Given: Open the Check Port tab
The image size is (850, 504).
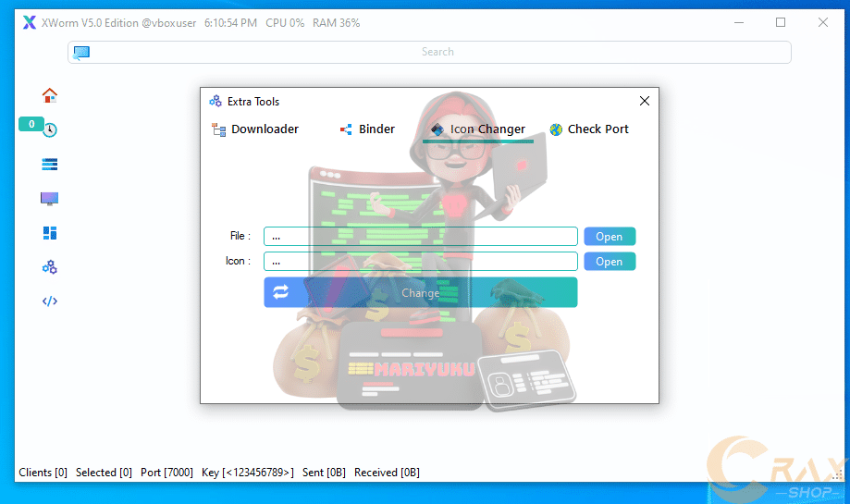Looking at the screenshot, I should (589, 129).
